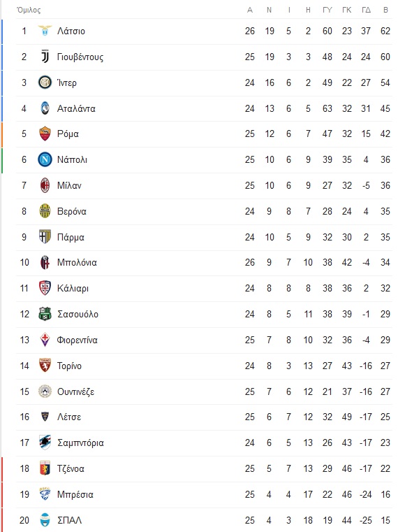This screenshot has height=532, width=398.
Task: Click the Juventus J logo icon
Action: point(45,57)
